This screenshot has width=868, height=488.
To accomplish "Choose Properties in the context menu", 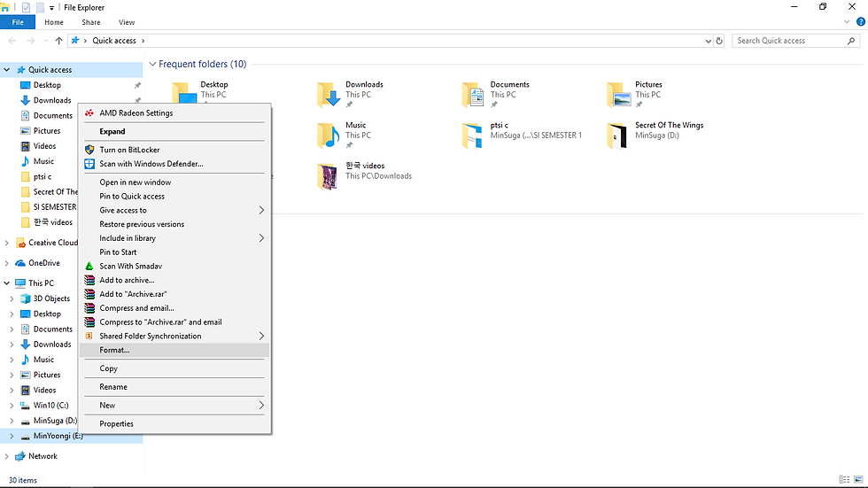I will pos(174,424).
